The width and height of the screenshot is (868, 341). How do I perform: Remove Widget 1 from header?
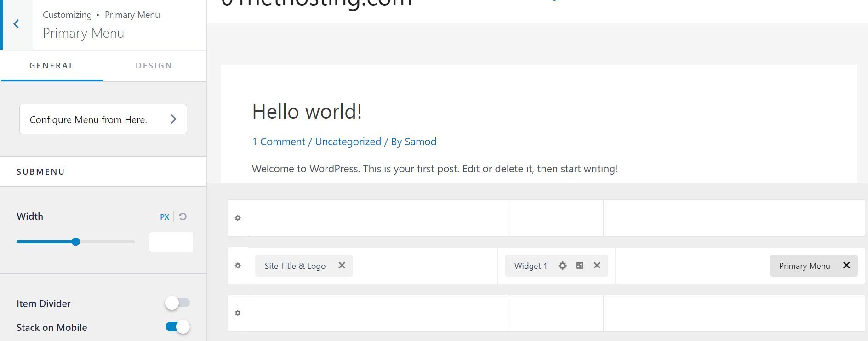[x=597, y=265]
